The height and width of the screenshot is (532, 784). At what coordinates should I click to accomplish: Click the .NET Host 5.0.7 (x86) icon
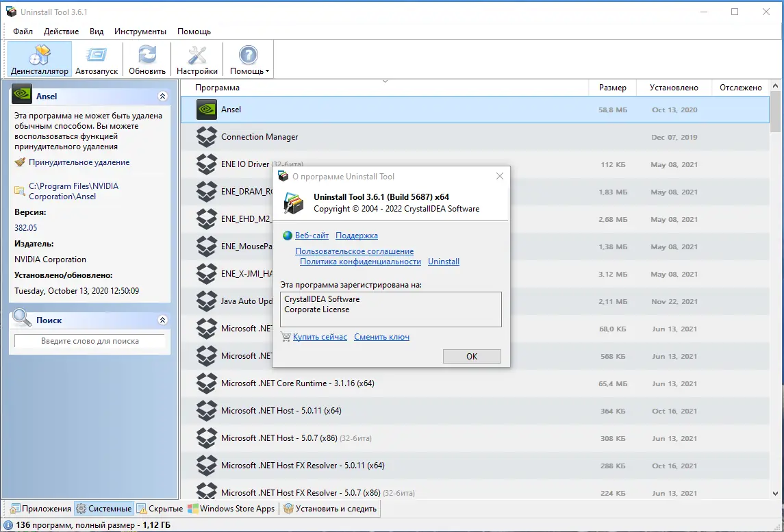pyautogui.click(x=207, y=438)
